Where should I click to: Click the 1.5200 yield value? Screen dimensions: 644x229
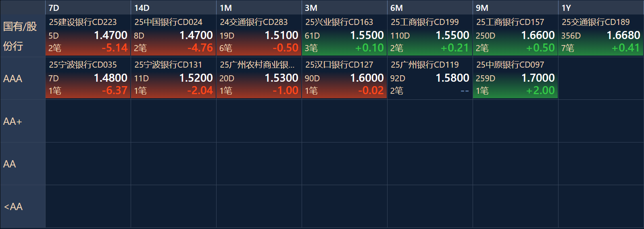pos(196,78)
